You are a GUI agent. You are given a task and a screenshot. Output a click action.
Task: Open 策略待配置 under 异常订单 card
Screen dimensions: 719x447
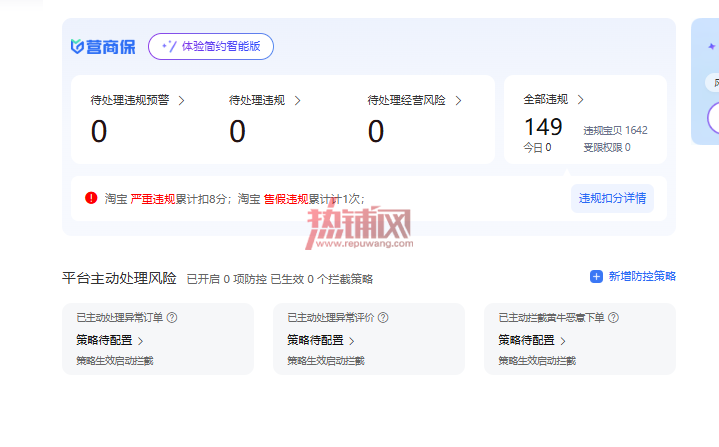click(110, 340)
